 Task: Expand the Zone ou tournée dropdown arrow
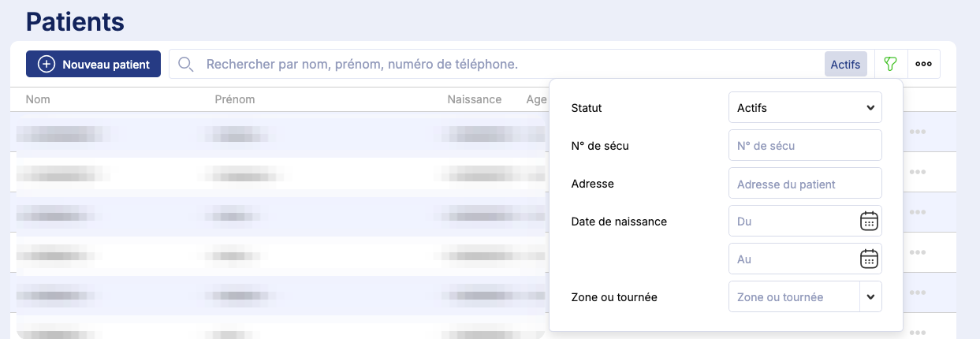click(x=870, y=297)
